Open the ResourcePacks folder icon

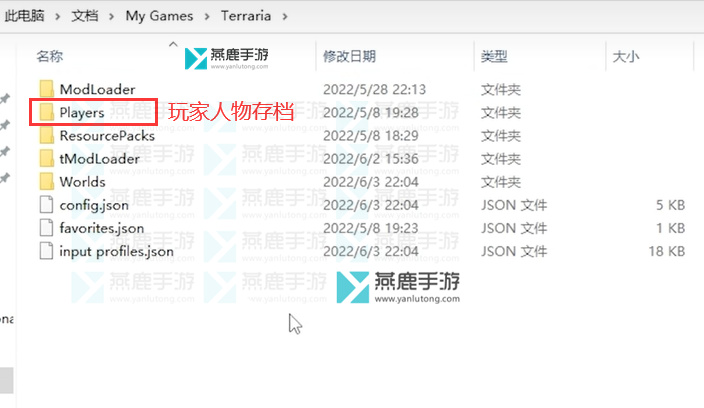[x=47, y=136]
